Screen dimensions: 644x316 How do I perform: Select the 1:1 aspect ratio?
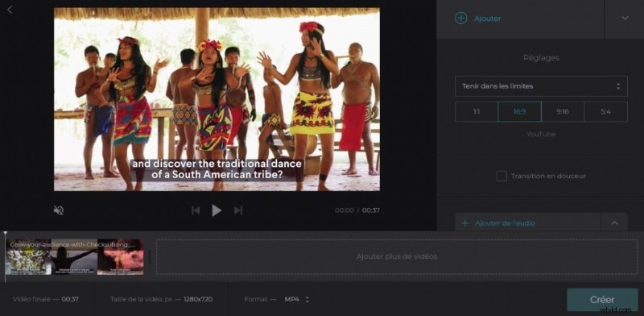(x=477, y=112)
